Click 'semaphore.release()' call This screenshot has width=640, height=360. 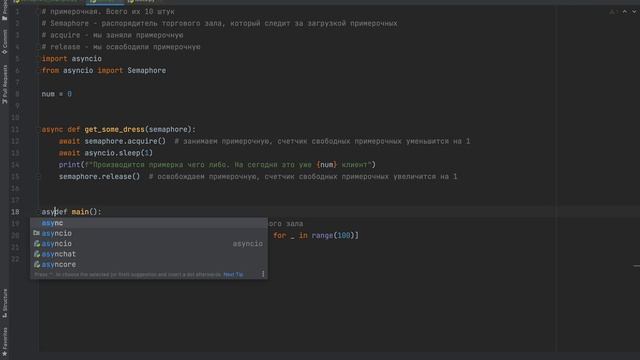pos(99,177)
